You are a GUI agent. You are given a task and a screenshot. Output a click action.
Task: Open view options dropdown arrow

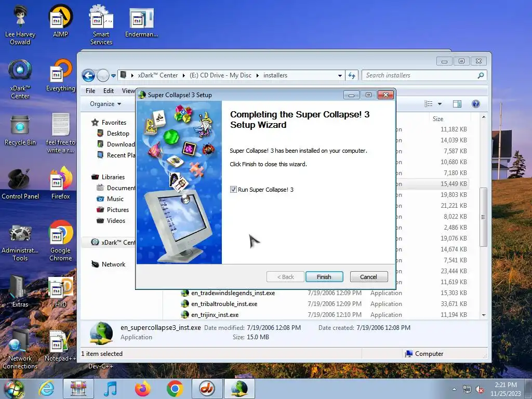440,104
